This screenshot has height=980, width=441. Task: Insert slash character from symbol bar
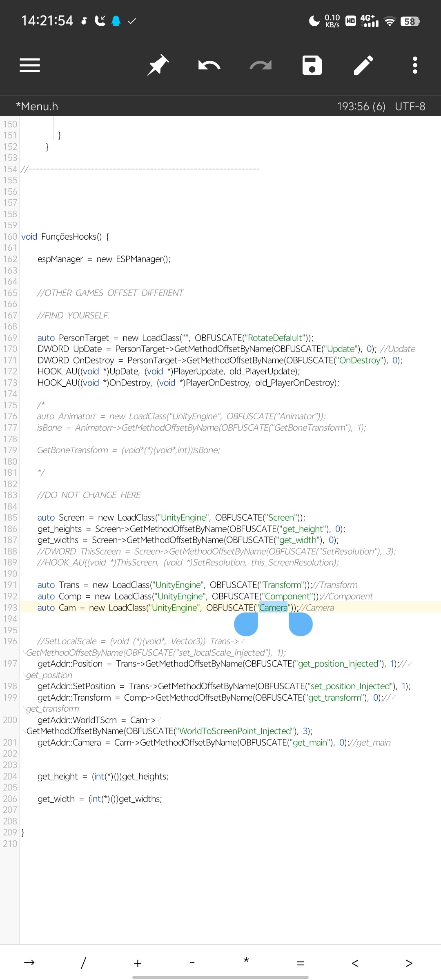tap(83, 963)
